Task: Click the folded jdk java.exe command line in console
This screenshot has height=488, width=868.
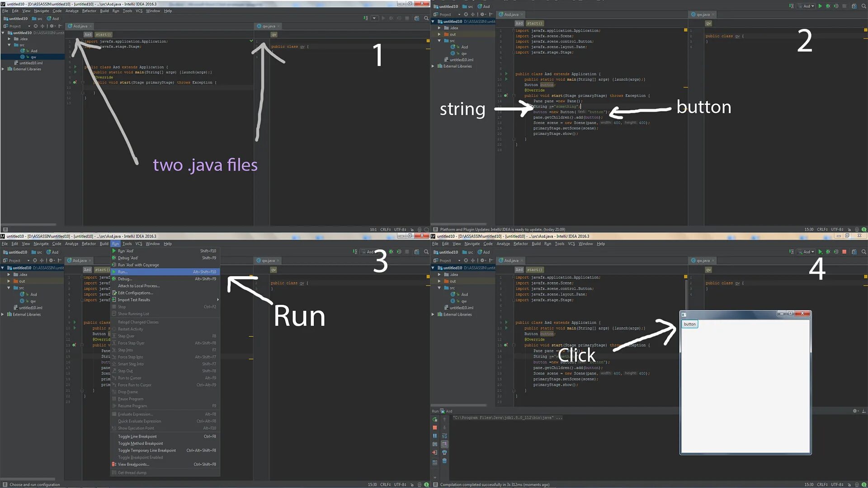Action: pos(508,418)
